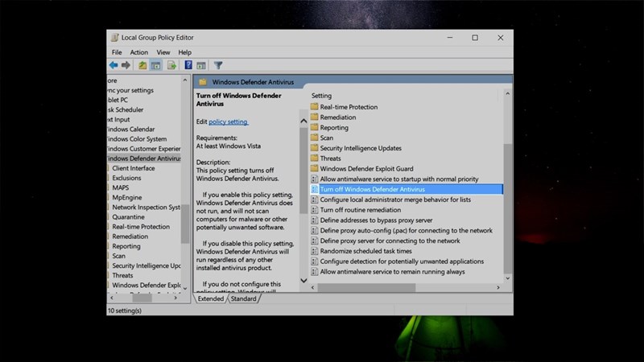Image resolution: width=644 pixels, height=362 pixels.
Task: Select Turn off Windows Defender Antivirus policy
Action: (x=407, y=189)
